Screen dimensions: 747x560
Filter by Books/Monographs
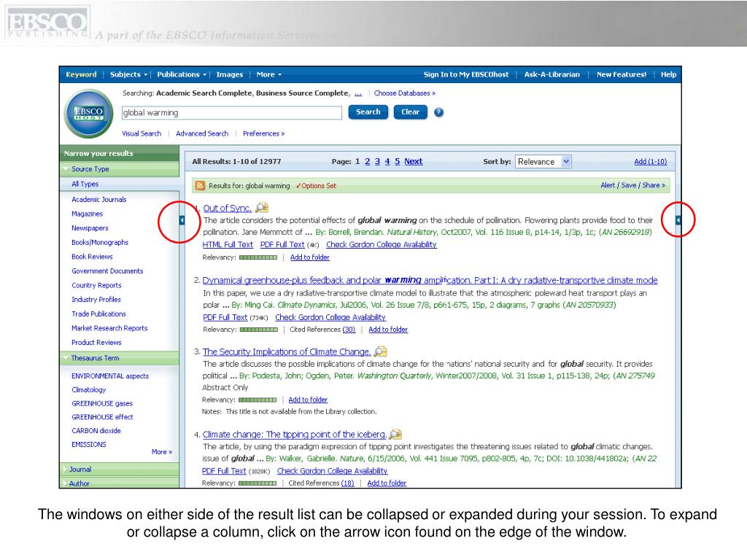[x=100, y=242]
